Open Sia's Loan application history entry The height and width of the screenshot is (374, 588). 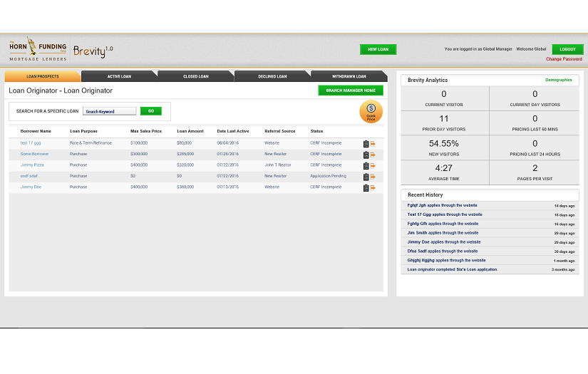click(x=452, y=269)
